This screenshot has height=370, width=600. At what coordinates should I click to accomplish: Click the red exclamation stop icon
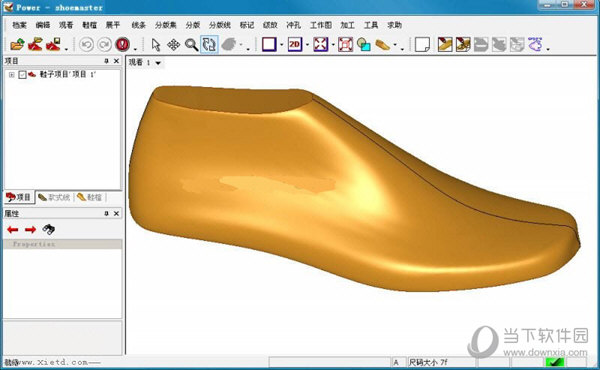point(122,45)
